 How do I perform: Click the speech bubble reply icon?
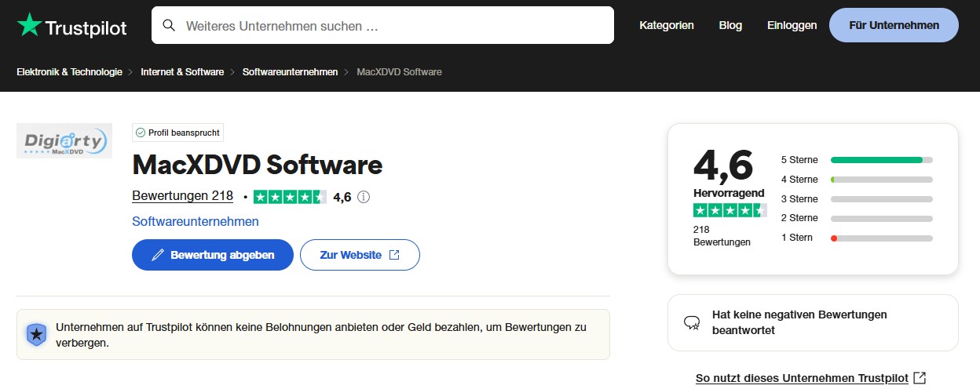(x=692, y=322)
